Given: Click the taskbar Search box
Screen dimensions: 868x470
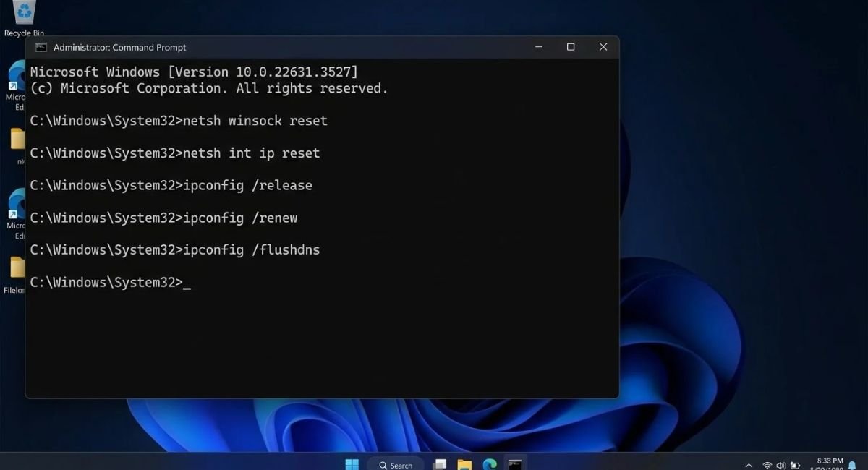Looking at the screenshot, I should (396, 465).
